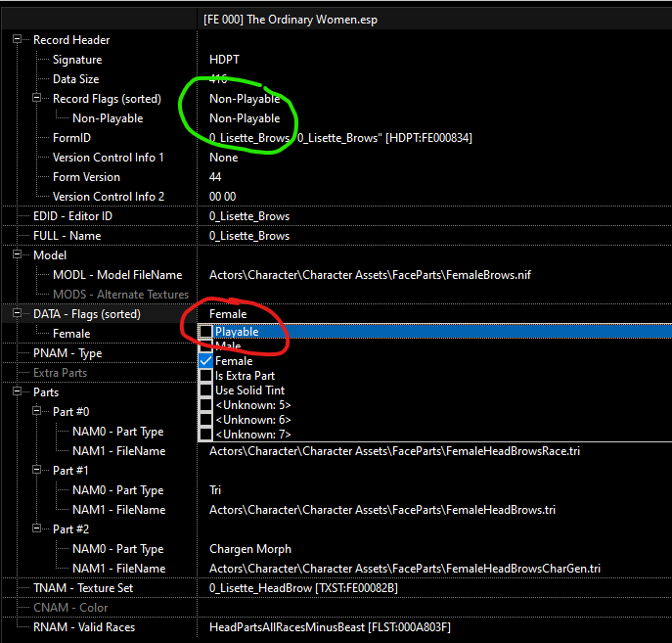Click the Female value of DATA flags
Viewport: 672px width, 643px height.
(228, 314)
